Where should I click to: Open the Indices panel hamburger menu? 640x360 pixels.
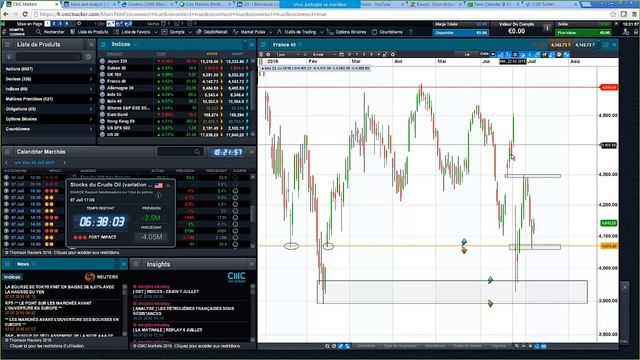pyautogui.click(x=103, y=44)
